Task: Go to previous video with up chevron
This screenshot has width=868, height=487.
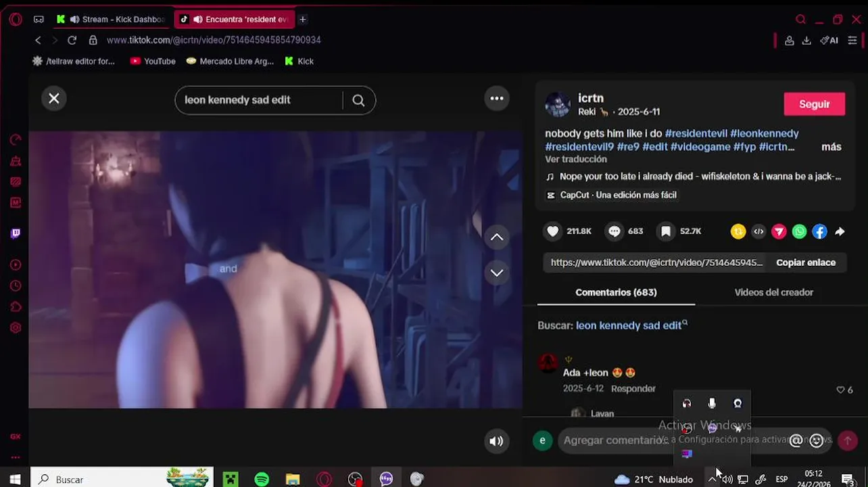Action: pyautogui.click(x=497, y=237)
